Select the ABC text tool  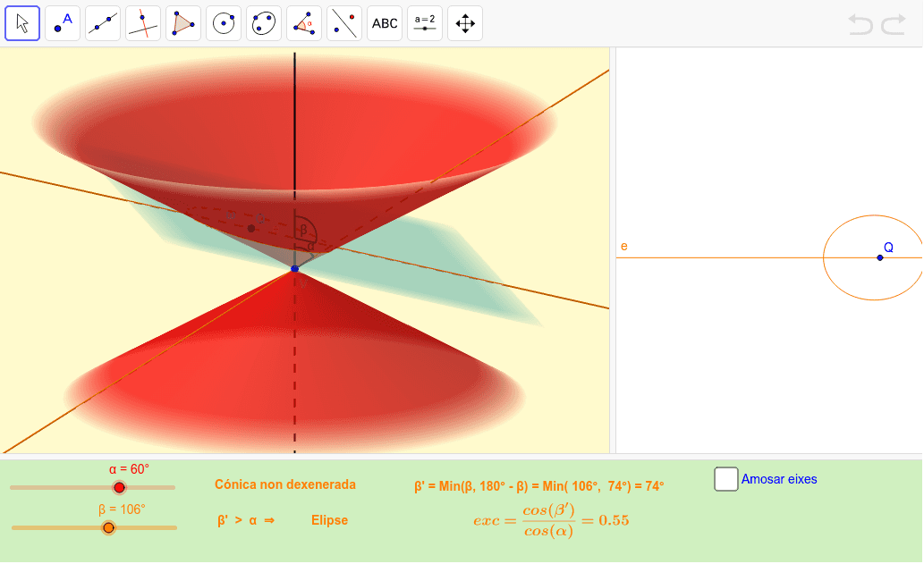coord(385,23)
